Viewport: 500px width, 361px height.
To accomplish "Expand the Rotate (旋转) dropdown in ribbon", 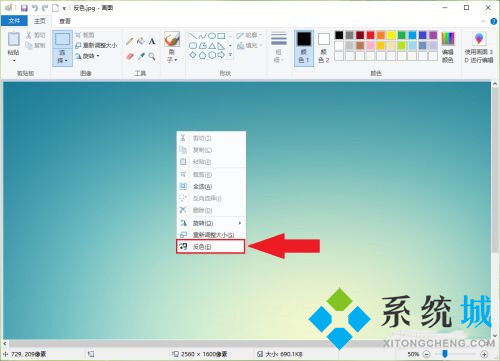I will coord(88,56).
